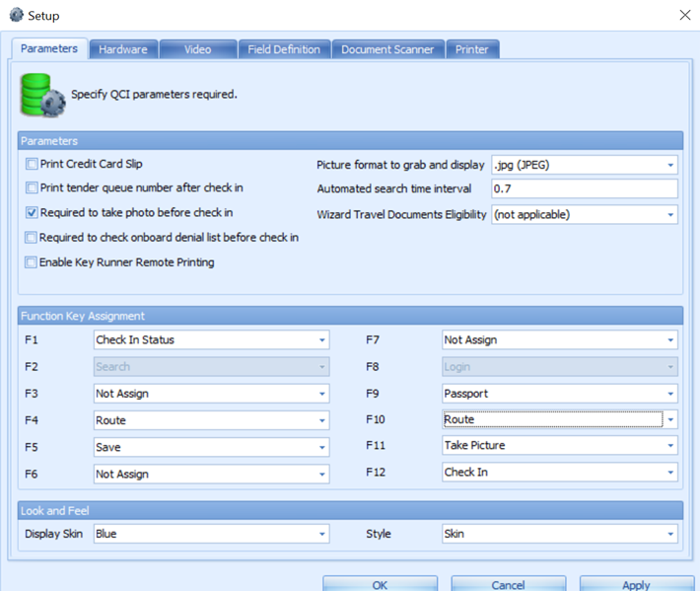700x591 pixels.
Task: Click the disabled F2 Search dropdown
Action: pos(212,367)
